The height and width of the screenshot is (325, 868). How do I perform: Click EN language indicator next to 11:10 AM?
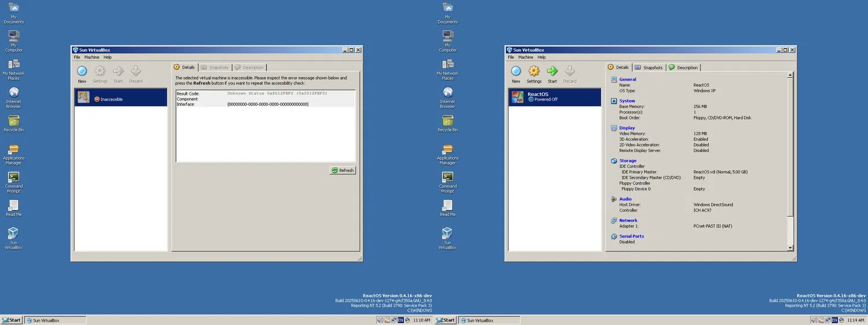[400, 320]
